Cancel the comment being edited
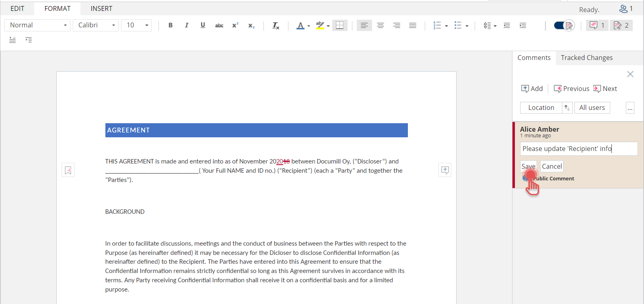This screenshot has height=304, width=644. [x=551, y=166]
